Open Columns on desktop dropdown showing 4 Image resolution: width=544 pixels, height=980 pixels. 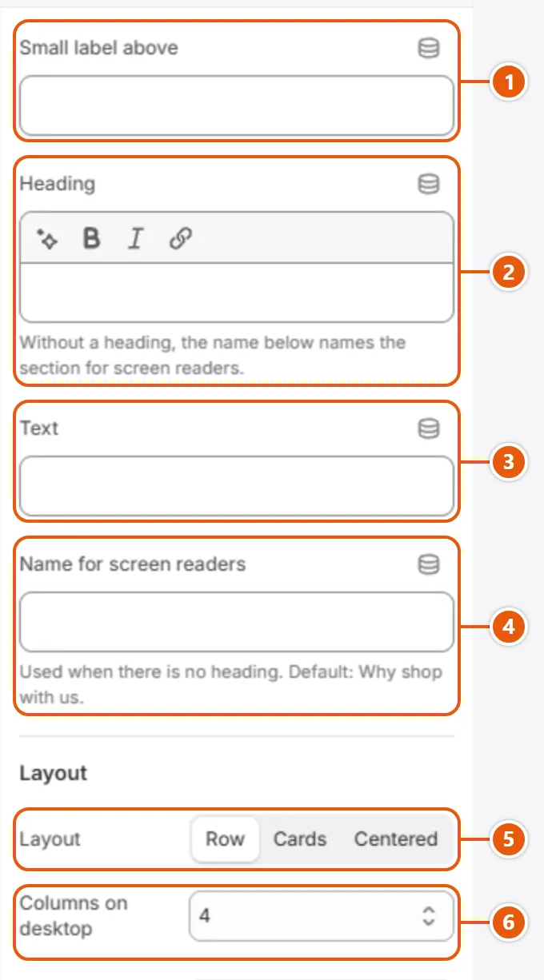321,916
